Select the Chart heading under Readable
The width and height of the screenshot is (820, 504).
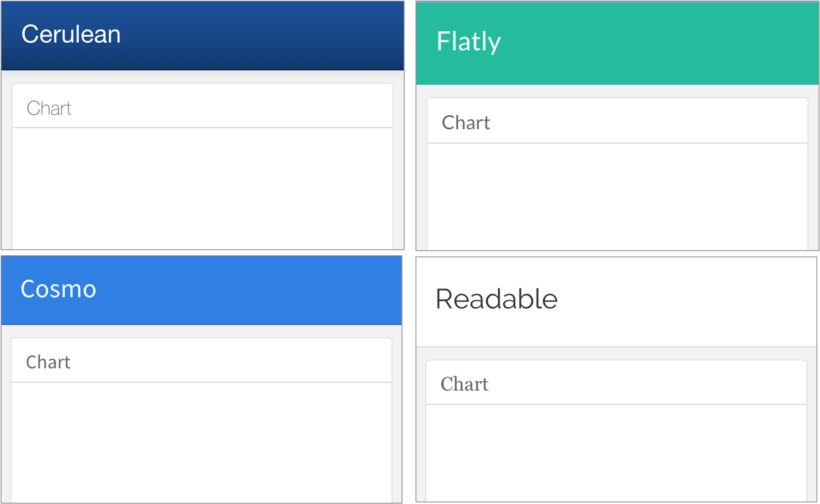coord(464,384)
